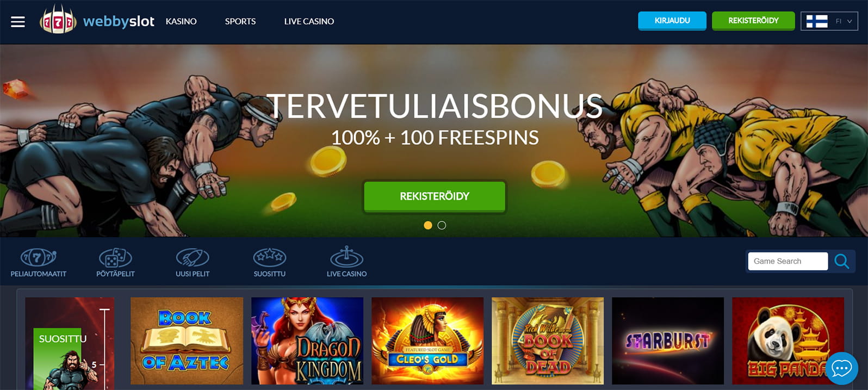Open the Starburst game thumbnail
This screenshot has width=868, height=390.
point(668,341)
